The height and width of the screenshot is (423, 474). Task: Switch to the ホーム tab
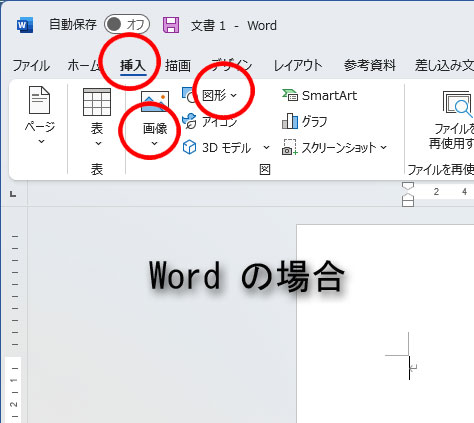(84, 65)
